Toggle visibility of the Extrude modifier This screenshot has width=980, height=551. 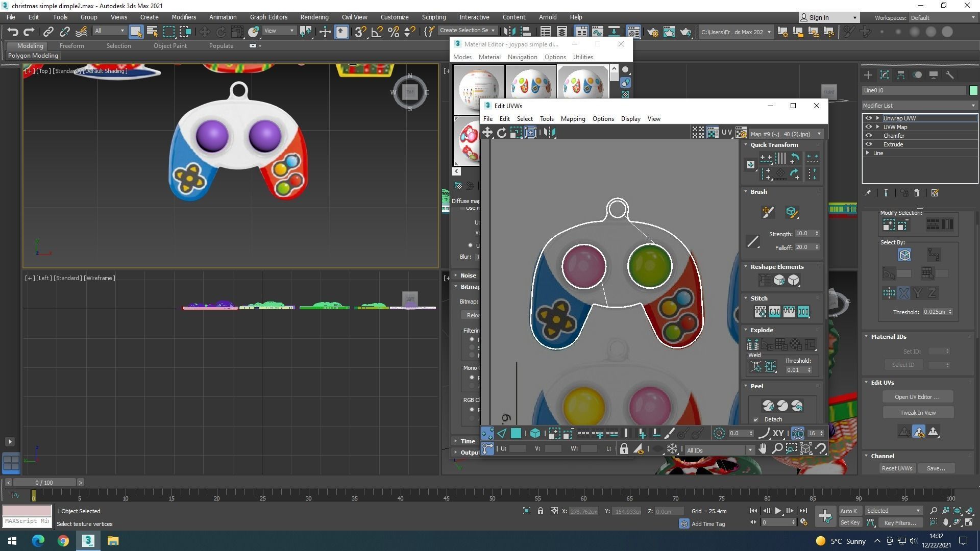869,144
